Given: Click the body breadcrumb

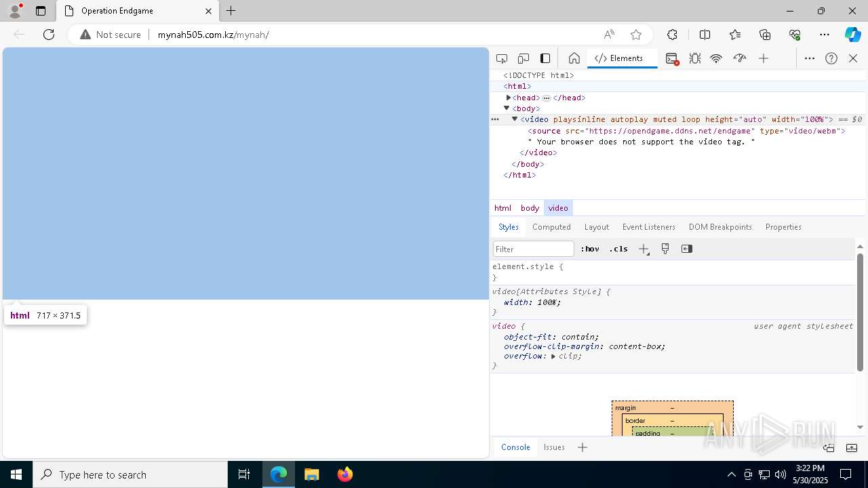Looking at the screenshot, I should point(530,208).
